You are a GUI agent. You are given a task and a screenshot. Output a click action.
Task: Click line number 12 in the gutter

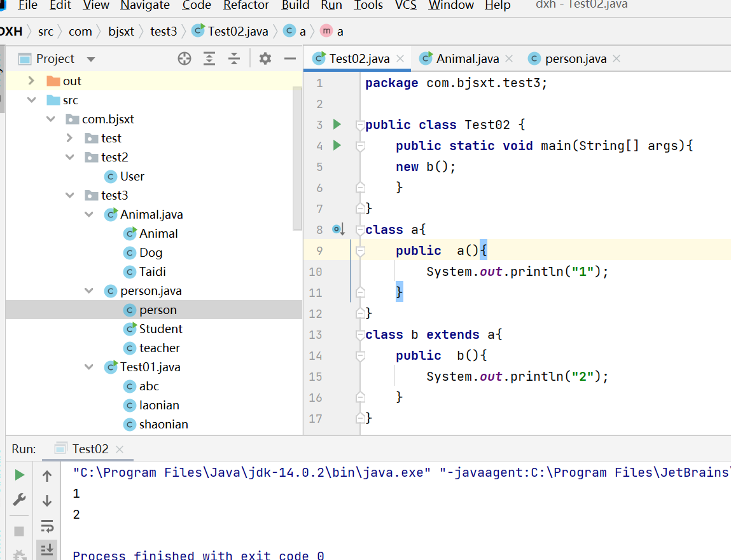pos(315,314)
